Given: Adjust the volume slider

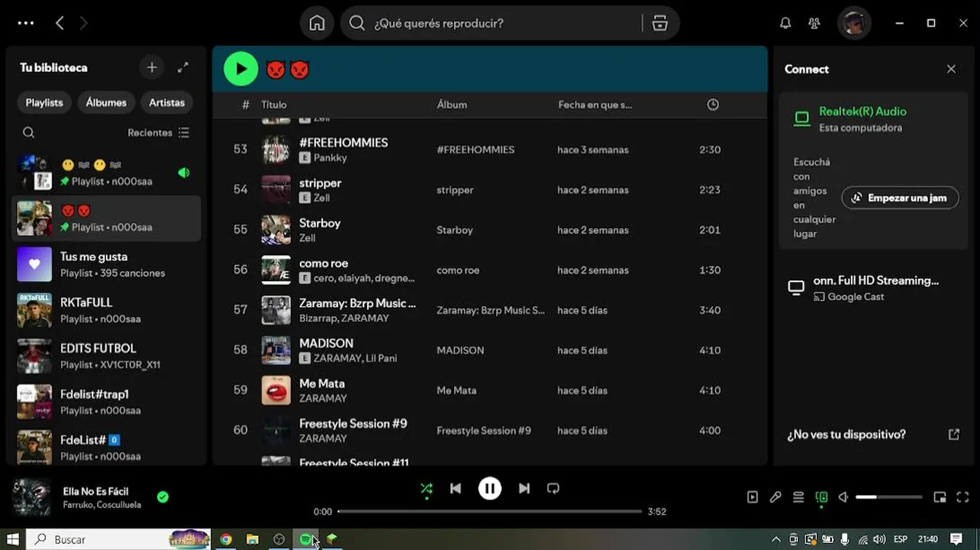Looking at the screenshot, I should point(889,497).
